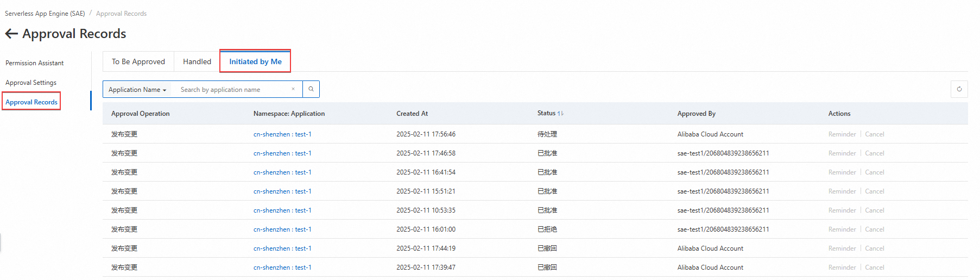Click the Created At column header
The image size is (980, 280).
tap(412, 114)
